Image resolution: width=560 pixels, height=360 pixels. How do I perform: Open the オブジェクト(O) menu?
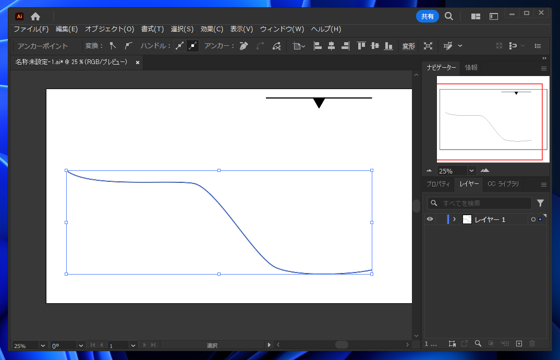coord(109,29)
